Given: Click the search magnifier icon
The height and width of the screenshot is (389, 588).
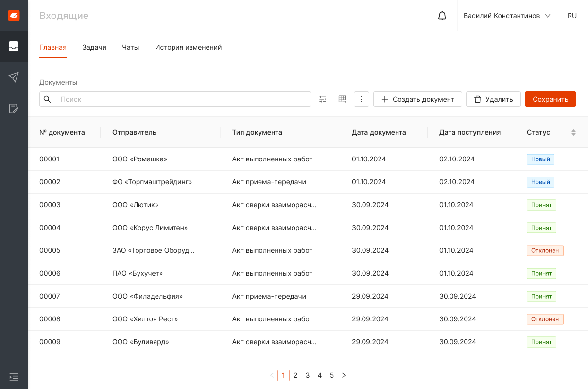Looking at the screenshot, I should [47, 99].
